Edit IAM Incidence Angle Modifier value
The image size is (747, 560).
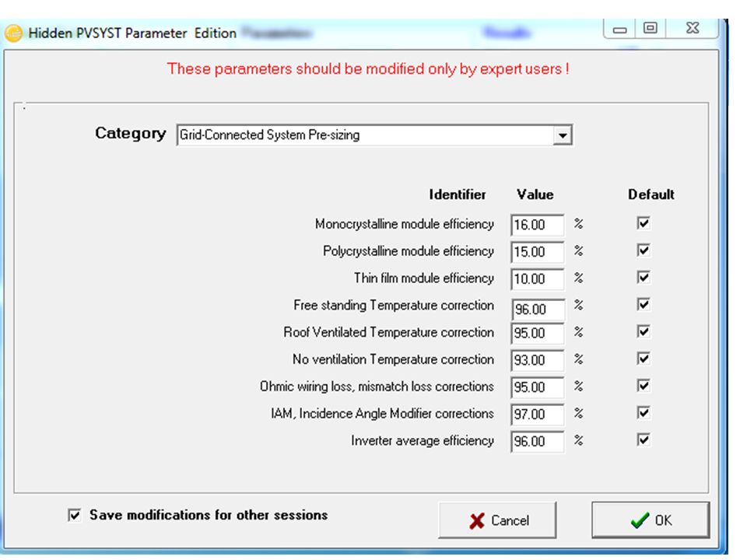coord(538,415)
